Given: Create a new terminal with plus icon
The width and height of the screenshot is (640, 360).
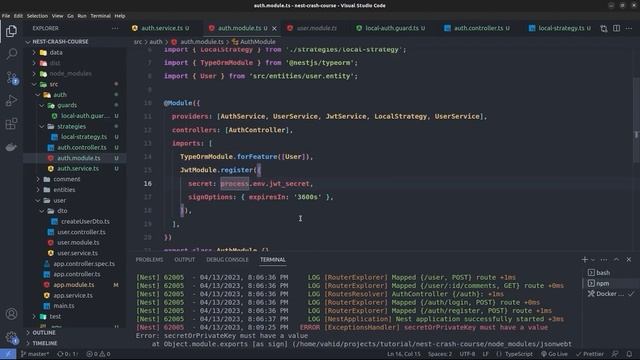Looking at the screenshot, I should point(584,260).
